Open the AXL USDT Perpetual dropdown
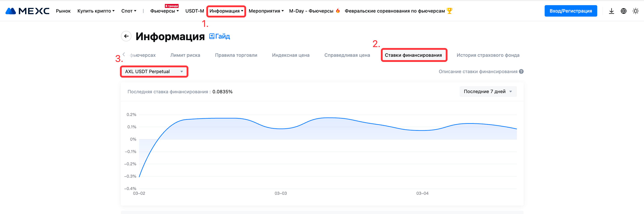644x214 pixels. [x=154, y=72]
